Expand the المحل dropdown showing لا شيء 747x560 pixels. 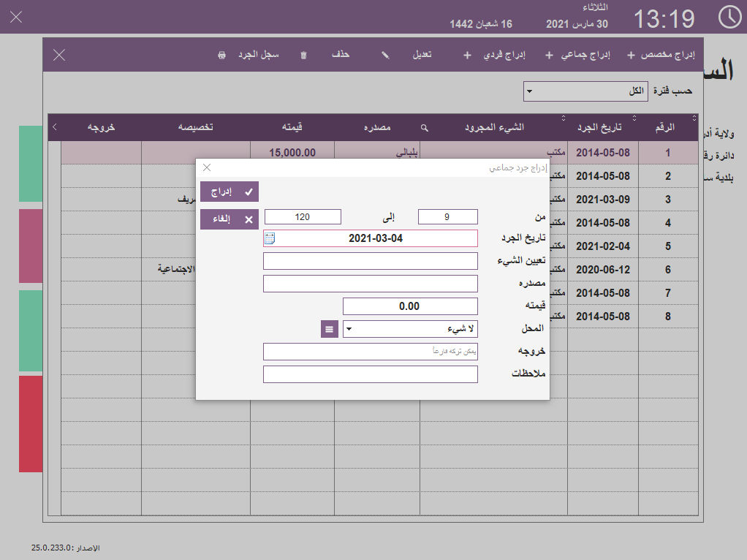tap(349, 329)
